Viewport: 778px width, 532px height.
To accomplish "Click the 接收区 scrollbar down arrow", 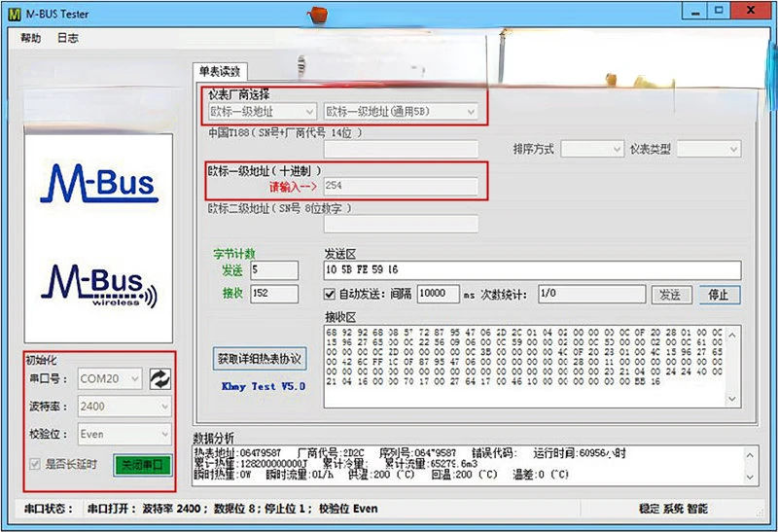I will [x=733, y=399].
